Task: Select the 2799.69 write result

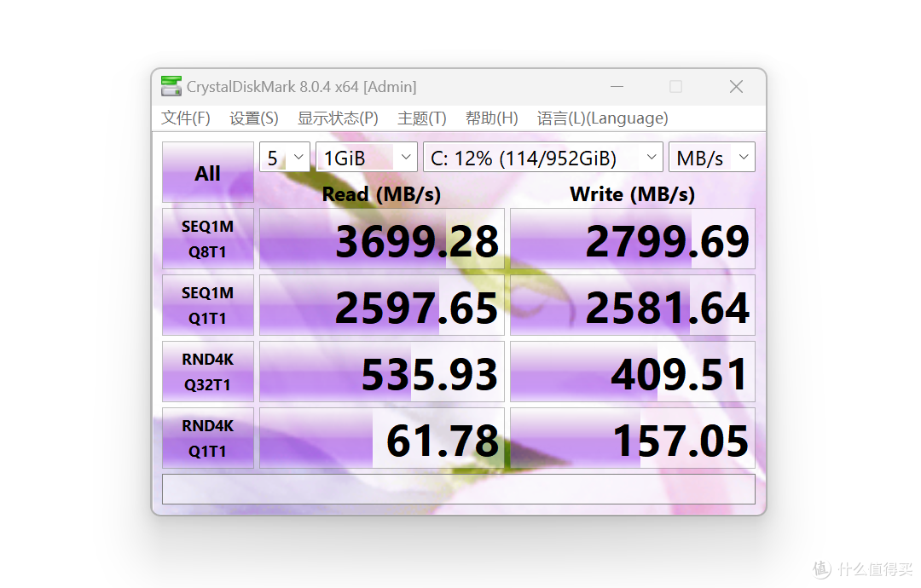Action: (x=633, y=239)
